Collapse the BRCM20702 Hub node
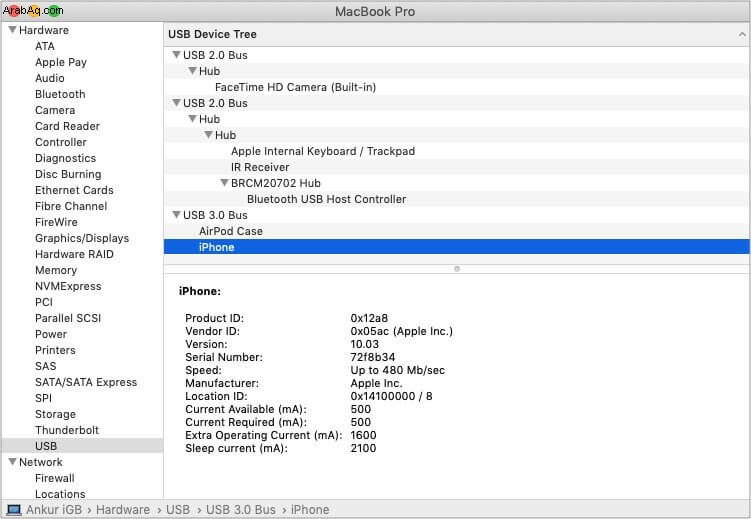The image size is (751, 519). coord(224,183)
